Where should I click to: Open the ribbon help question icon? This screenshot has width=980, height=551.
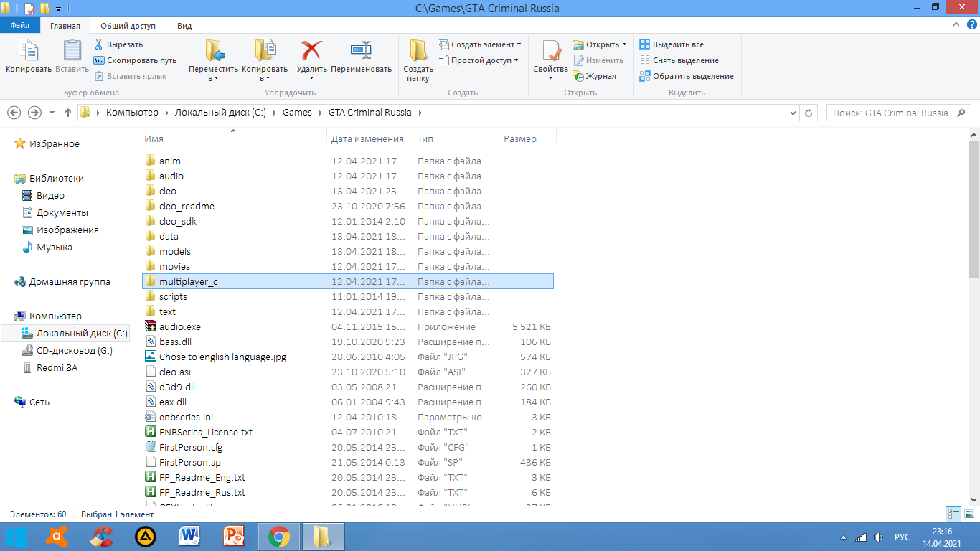pyautogui.click(x=972, y=25)
